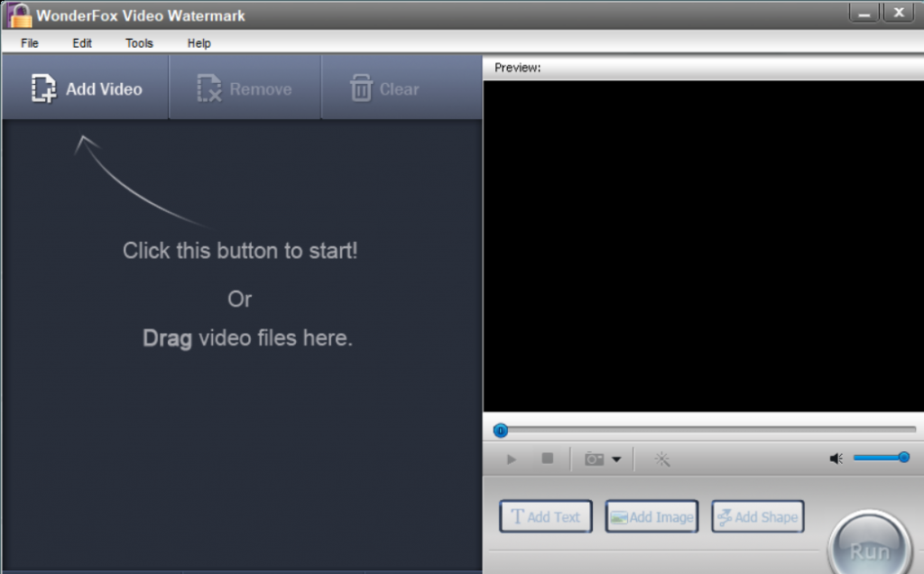The height and width of the screenshot is (574, 924).
Task: Expand the snapshot dropdown arrow
Action: coord(616,459)
